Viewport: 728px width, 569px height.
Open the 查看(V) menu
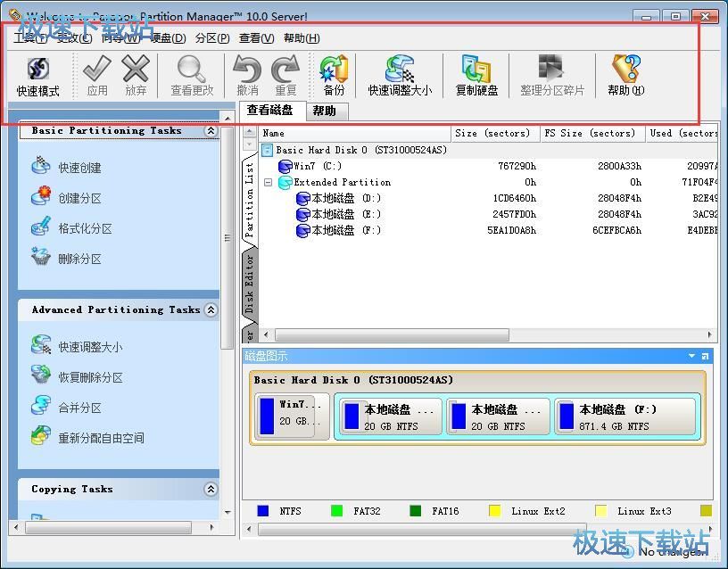[x=256, y=38]
